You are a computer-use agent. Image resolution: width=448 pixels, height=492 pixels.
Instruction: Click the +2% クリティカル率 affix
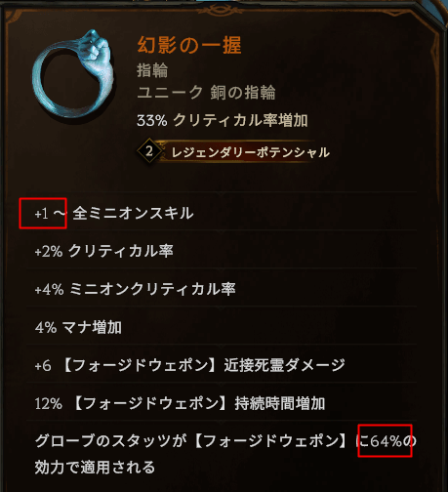coord(104,251)
